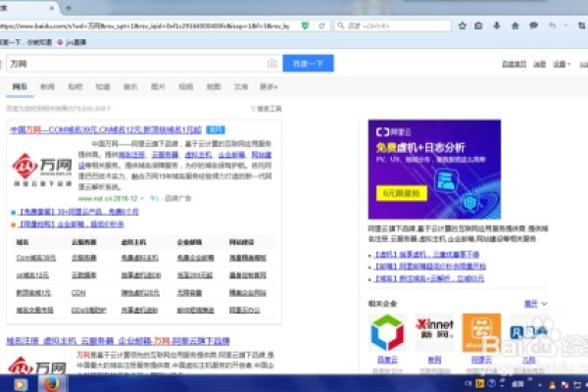The width and height of the screenshot is (588, 392).
Task: Go to the home page via the house icon
Action: point(515,25)
